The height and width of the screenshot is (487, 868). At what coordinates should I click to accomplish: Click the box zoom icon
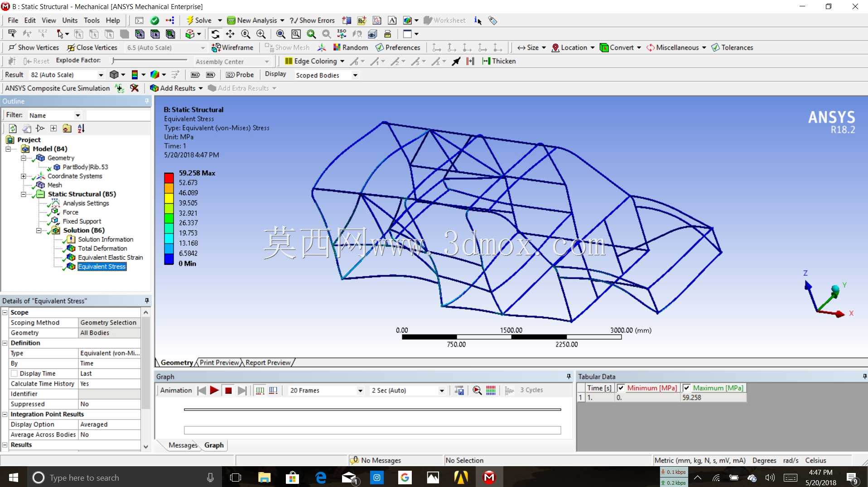click(296, 34)
